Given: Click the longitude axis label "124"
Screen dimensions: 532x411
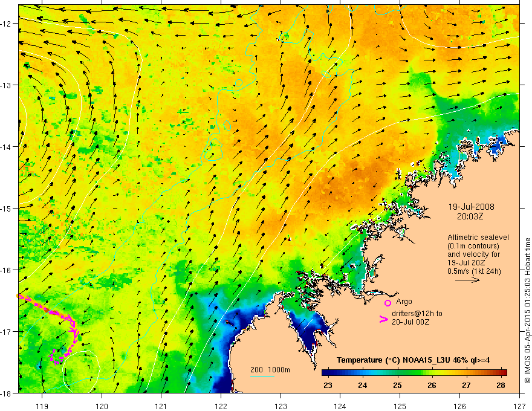Looking at the screenshot, I should pyautogui.click(x=340, y=406).
